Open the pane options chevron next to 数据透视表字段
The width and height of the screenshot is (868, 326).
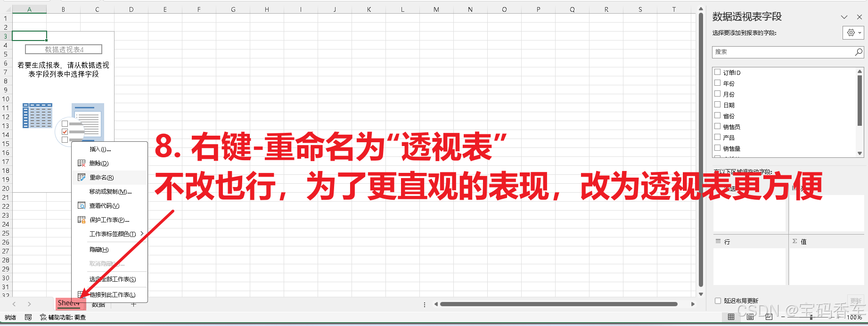[x=844, y=17]
